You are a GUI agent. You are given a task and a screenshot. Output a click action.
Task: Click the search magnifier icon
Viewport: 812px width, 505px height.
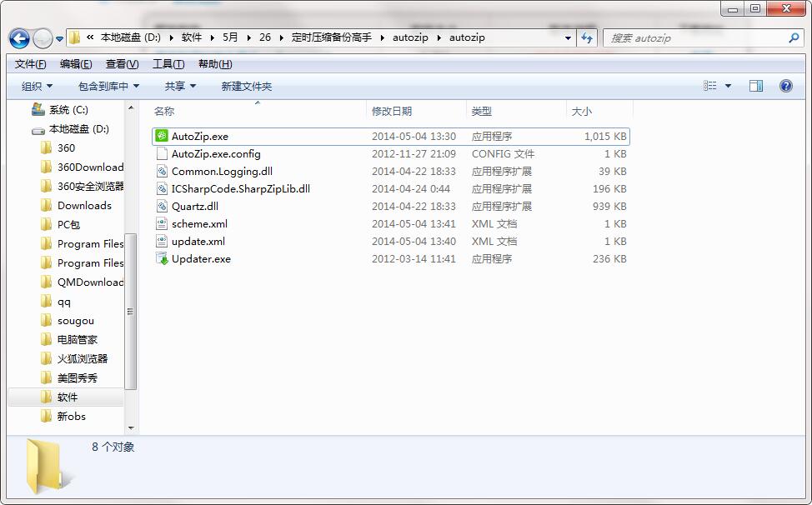(794, 37)
